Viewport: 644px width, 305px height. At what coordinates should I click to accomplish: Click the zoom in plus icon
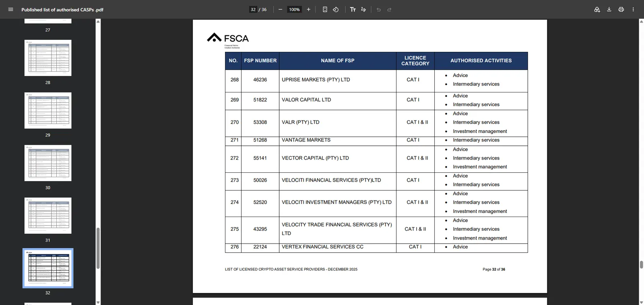pos(309,10)
